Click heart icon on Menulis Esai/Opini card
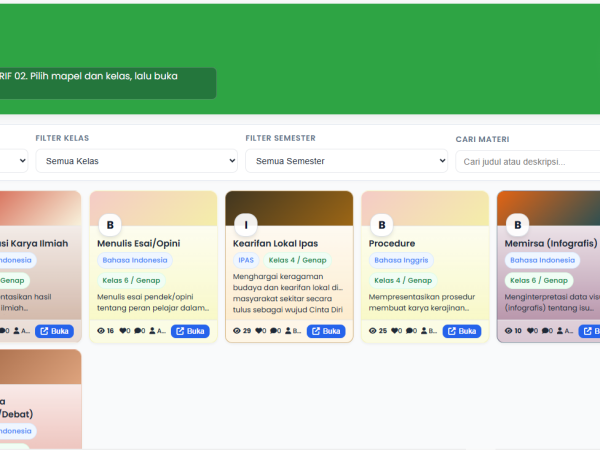The image size is (600, 450). click(123, 331)
